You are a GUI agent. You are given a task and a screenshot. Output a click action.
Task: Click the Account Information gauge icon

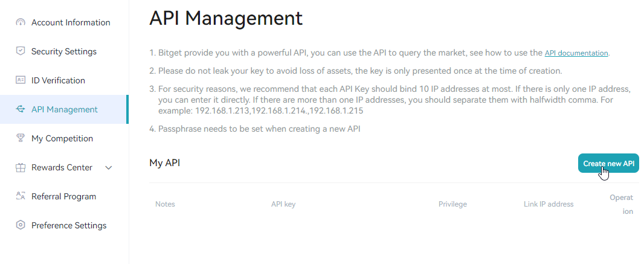pyautogui.click(x=21, y=22)
